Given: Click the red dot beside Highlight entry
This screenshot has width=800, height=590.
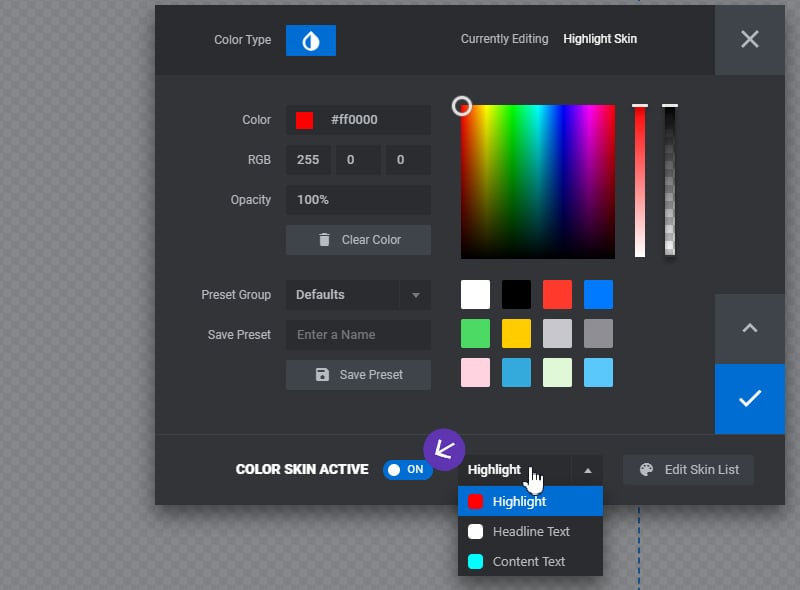Looking at the screenshot, I should [475, 502].
